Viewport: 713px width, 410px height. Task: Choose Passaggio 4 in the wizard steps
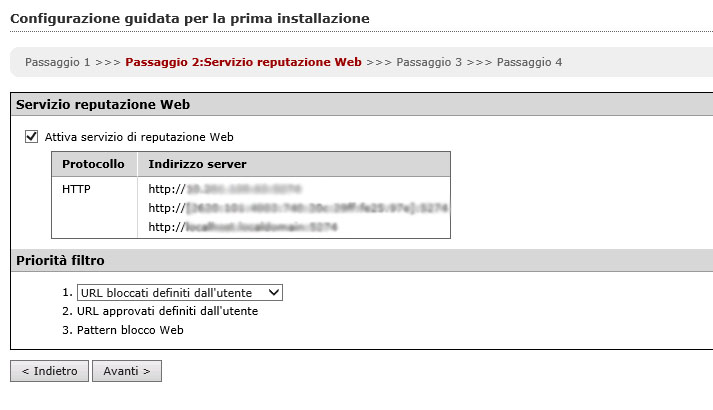pos(529,62)
